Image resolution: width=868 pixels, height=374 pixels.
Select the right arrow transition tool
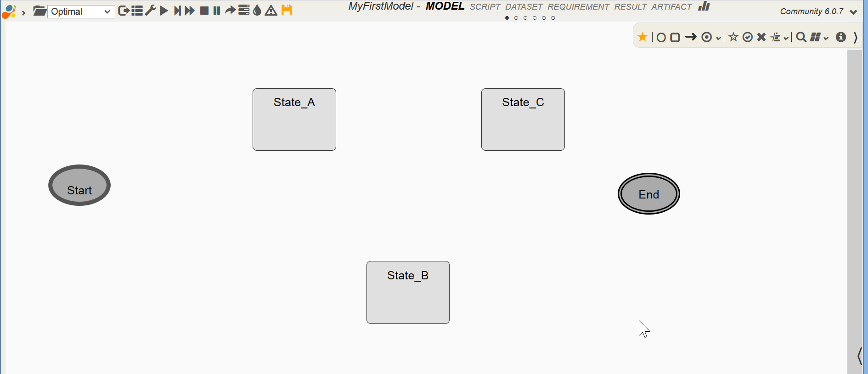[691, 37]
